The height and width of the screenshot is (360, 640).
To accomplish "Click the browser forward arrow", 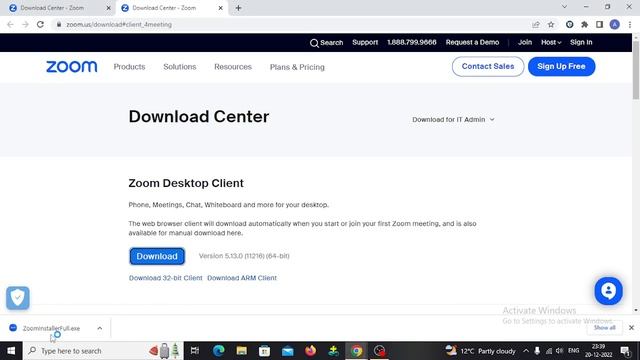I will pos(25,24).
